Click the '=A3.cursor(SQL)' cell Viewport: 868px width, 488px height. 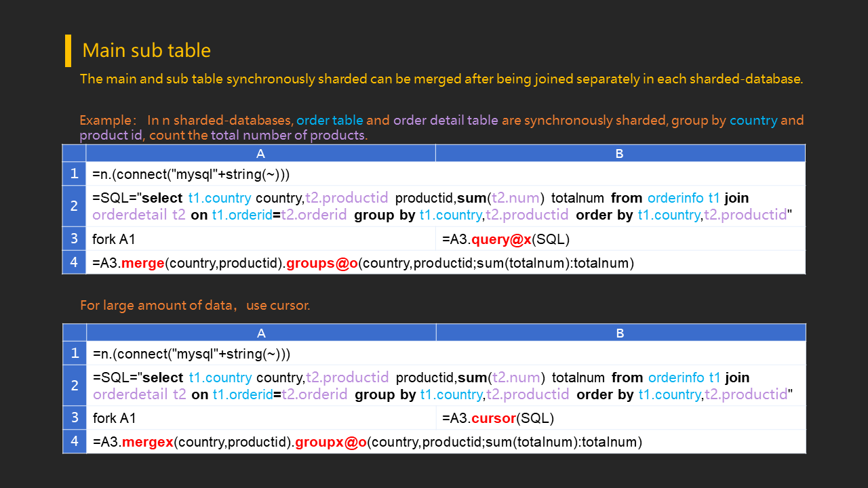coord(620,418)
